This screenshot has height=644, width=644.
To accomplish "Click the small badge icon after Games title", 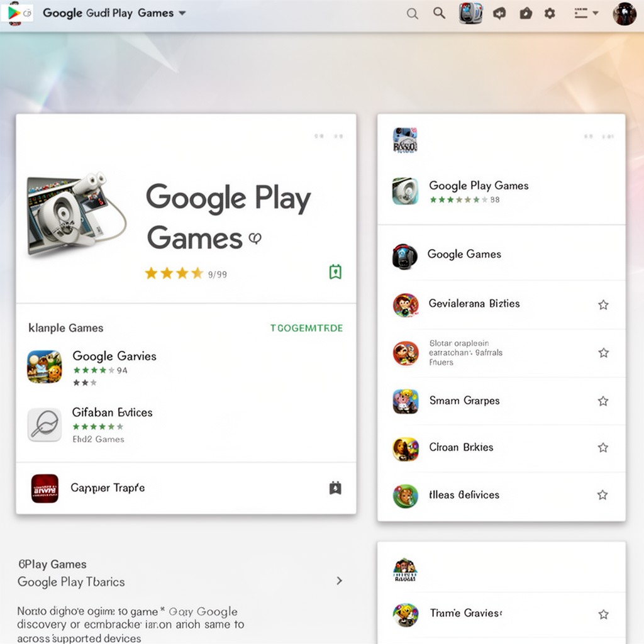I will (x=255, y=238).
